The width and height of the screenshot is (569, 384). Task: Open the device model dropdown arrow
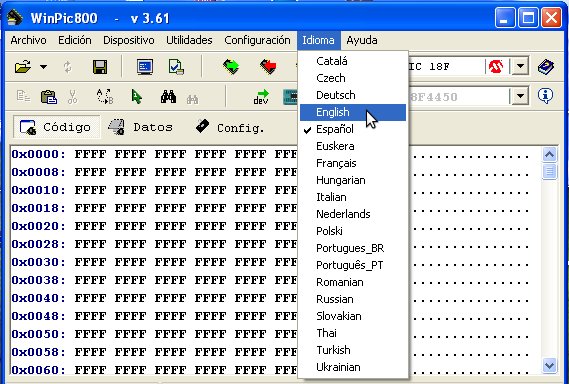coord(520,96)
